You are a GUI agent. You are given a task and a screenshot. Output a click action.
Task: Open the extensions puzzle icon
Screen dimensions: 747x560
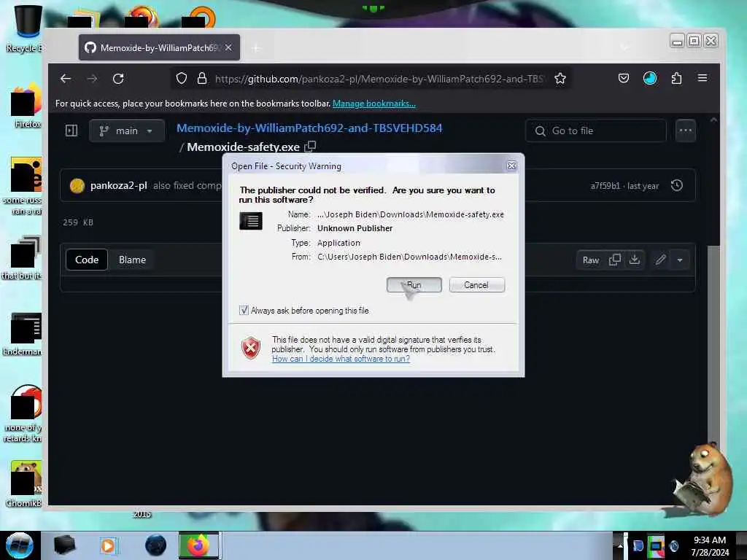coord(676,78)
